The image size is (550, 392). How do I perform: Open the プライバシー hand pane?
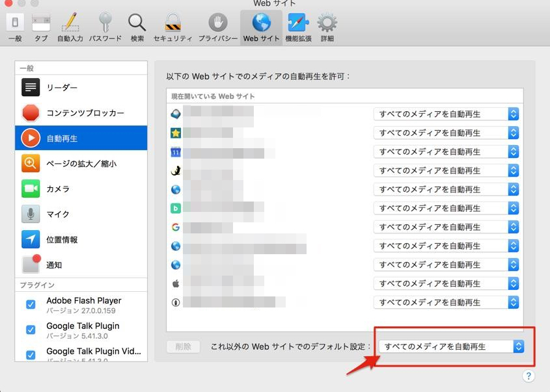tap(218, 28)
